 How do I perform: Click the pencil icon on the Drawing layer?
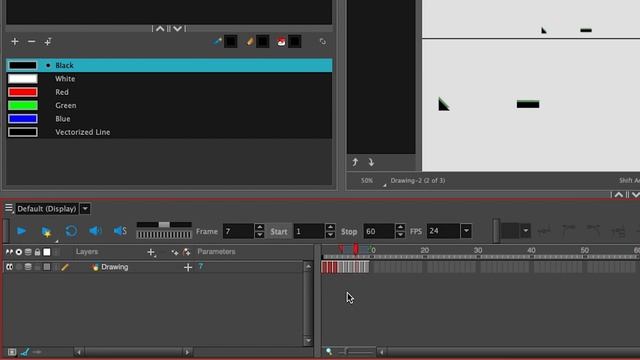click(x=65, y=267)
